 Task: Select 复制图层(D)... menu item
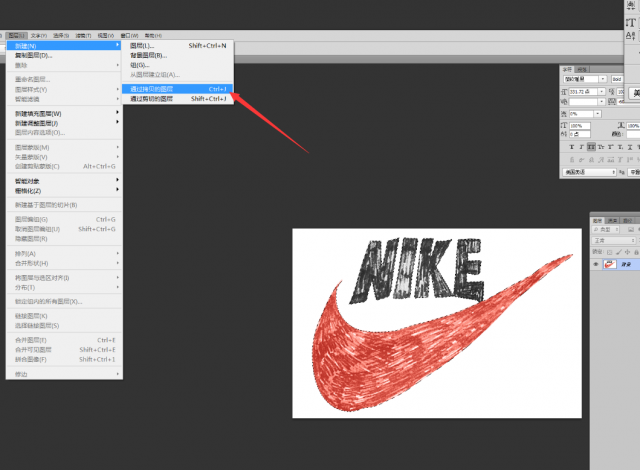click(x=64, y=55)
